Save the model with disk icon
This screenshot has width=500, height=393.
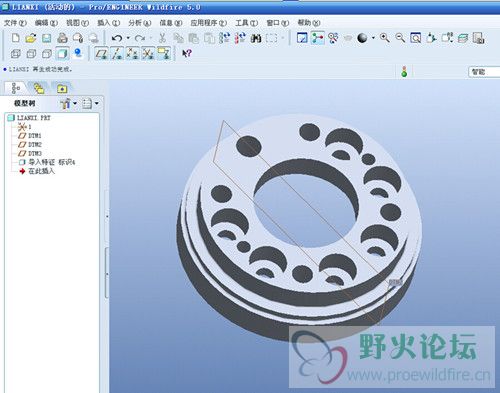coord(47,38)
